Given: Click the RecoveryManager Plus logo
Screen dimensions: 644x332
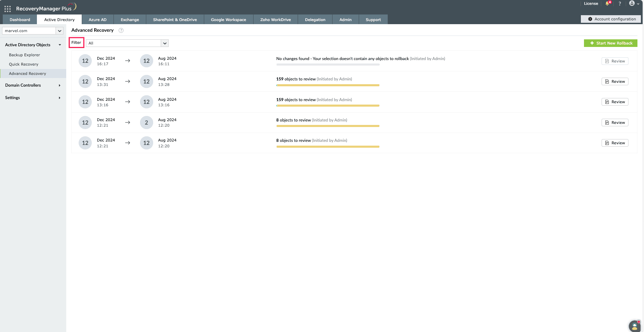Looking at the screenshot, I should click(x=46, y=8).
